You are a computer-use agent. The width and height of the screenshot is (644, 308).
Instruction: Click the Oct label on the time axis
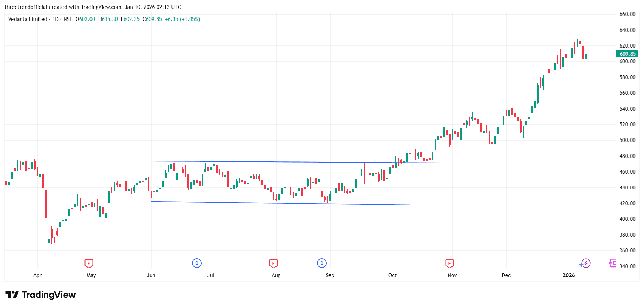[393, 275]
